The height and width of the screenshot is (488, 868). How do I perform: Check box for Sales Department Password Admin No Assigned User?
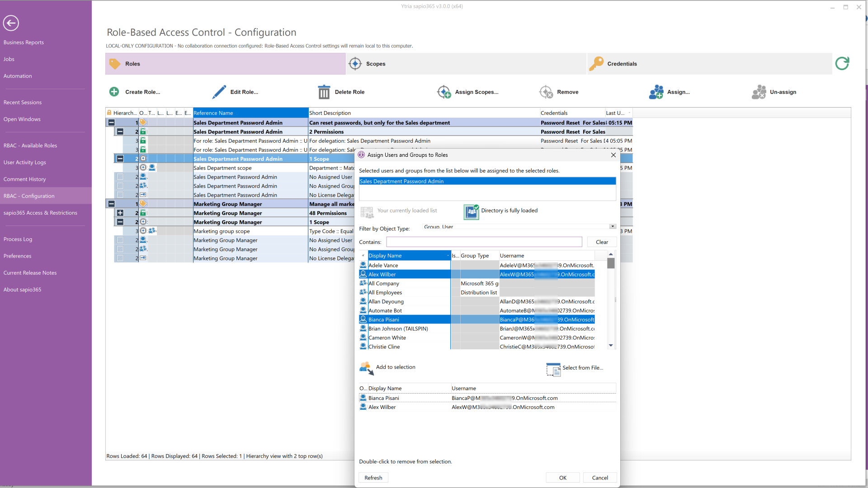click(120, 177)
